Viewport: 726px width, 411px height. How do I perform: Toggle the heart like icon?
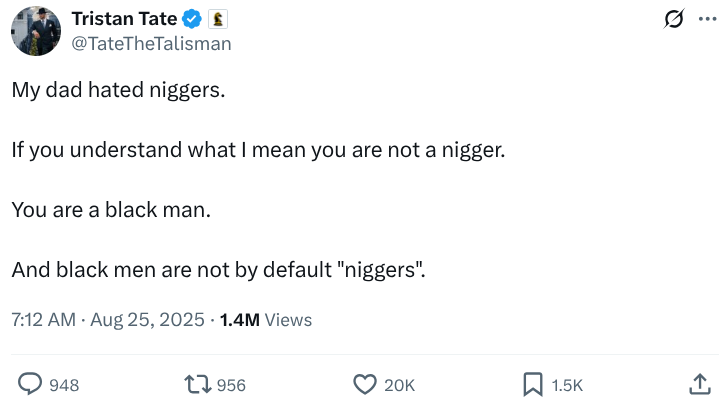pos(365,384)
